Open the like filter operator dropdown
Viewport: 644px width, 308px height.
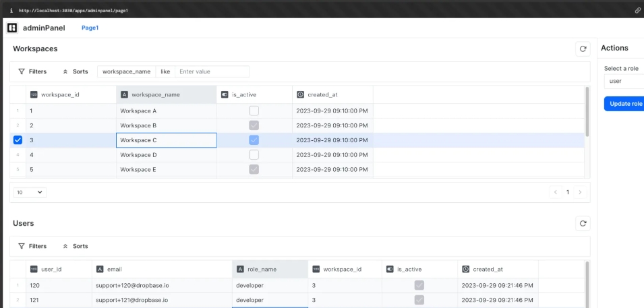coord(165,71)
